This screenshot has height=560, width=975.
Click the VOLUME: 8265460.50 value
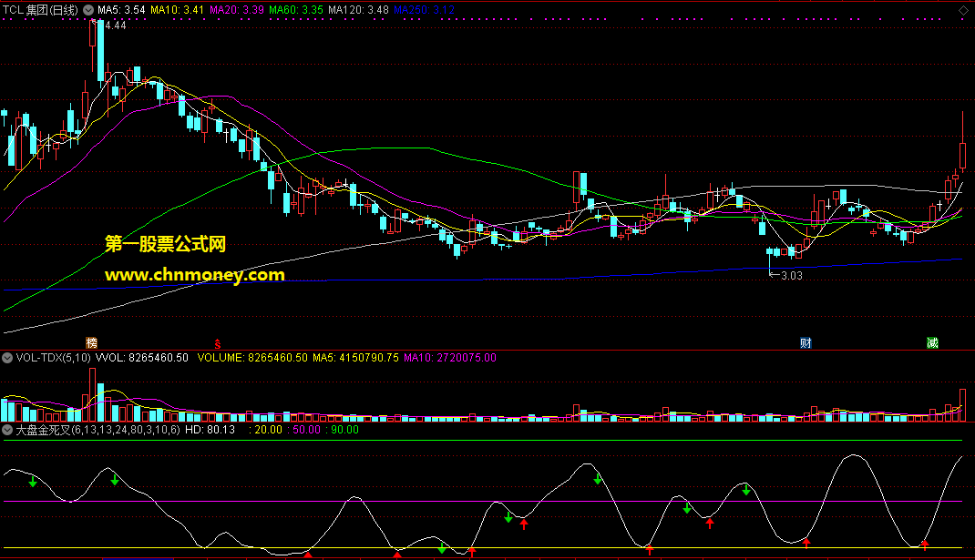pos(252,357)
